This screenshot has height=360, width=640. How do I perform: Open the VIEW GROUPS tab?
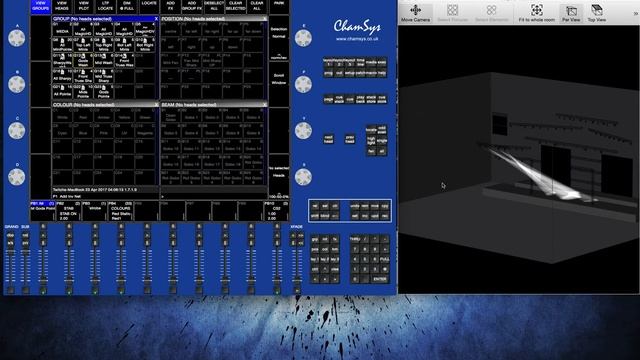coord(40,6)
